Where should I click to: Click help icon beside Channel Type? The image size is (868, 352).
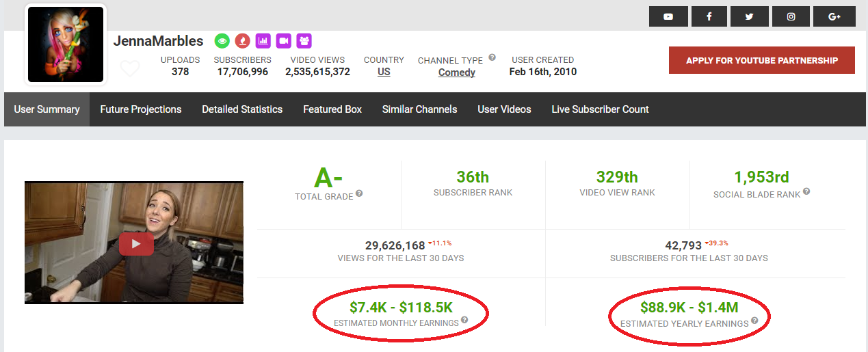pyautogui.click(x=492, y=58)
